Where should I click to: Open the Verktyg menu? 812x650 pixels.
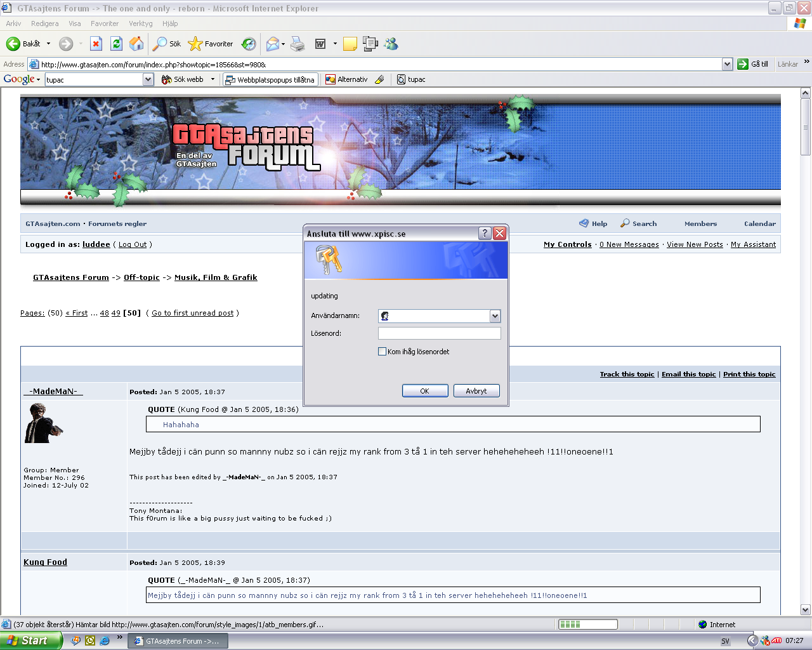[x=140, y=23]
